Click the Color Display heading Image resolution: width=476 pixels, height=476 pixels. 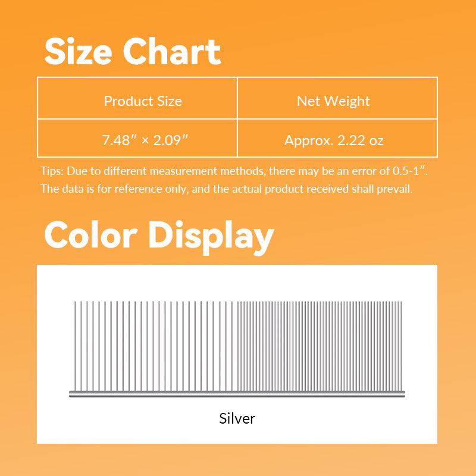159,237
